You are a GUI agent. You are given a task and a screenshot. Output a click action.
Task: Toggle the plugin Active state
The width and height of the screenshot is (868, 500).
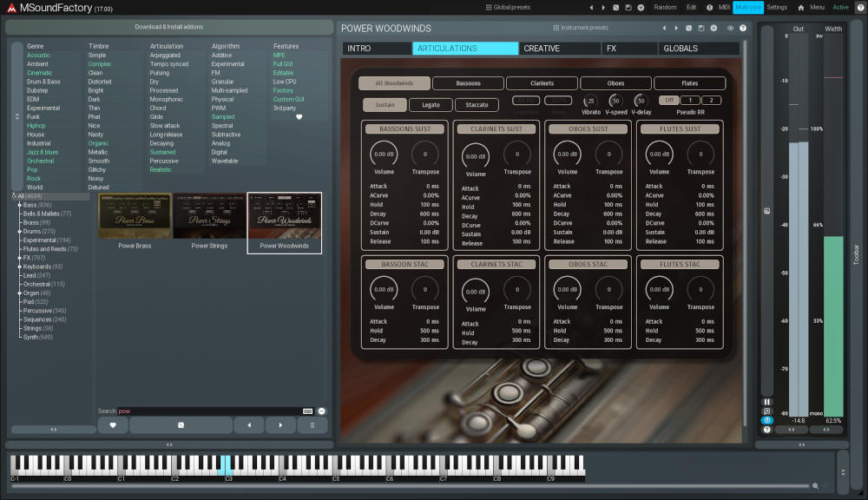pyautogui.click(x=840, y=7)
